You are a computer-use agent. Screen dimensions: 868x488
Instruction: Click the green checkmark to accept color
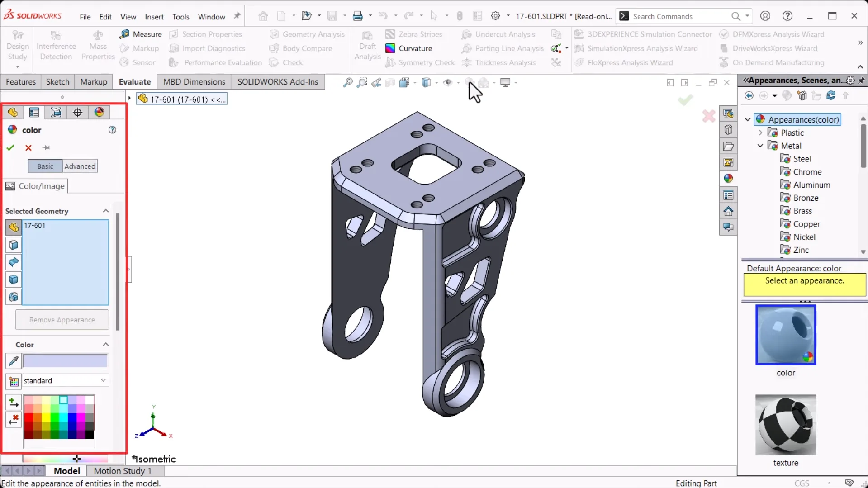pyautogui.click(x=10, y=147)
